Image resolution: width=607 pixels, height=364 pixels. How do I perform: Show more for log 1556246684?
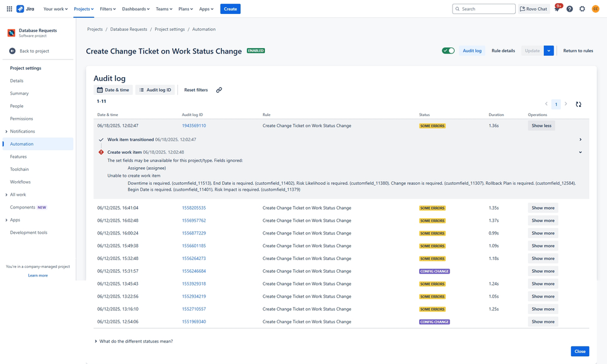pos(543,271)
